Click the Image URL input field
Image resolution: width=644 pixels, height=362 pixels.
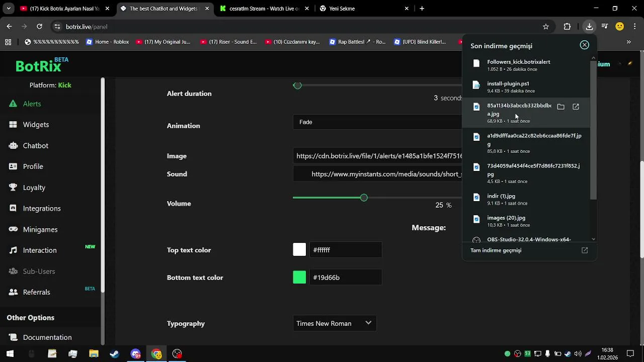(x=377, y=156)
